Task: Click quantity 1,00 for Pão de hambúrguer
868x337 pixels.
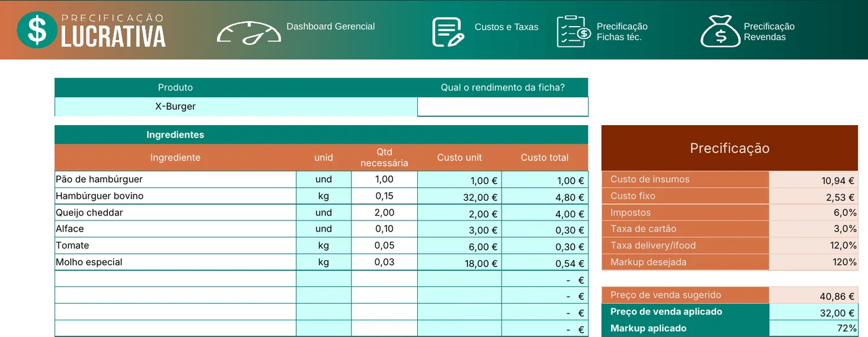Action: tap(384, 180)
